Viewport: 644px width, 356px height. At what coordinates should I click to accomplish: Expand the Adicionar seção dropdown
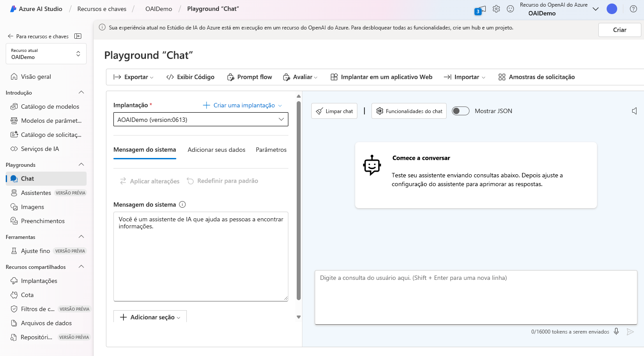(x=150, y=317)
